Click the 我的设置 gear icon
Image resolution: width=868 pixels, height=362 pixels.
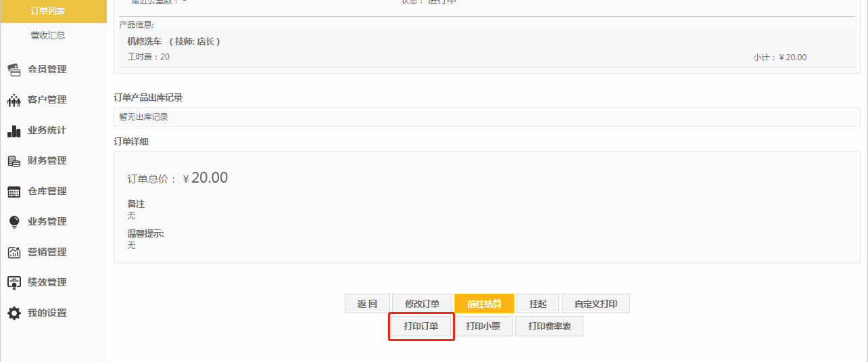pyautogui.click(x=14, y=313)
